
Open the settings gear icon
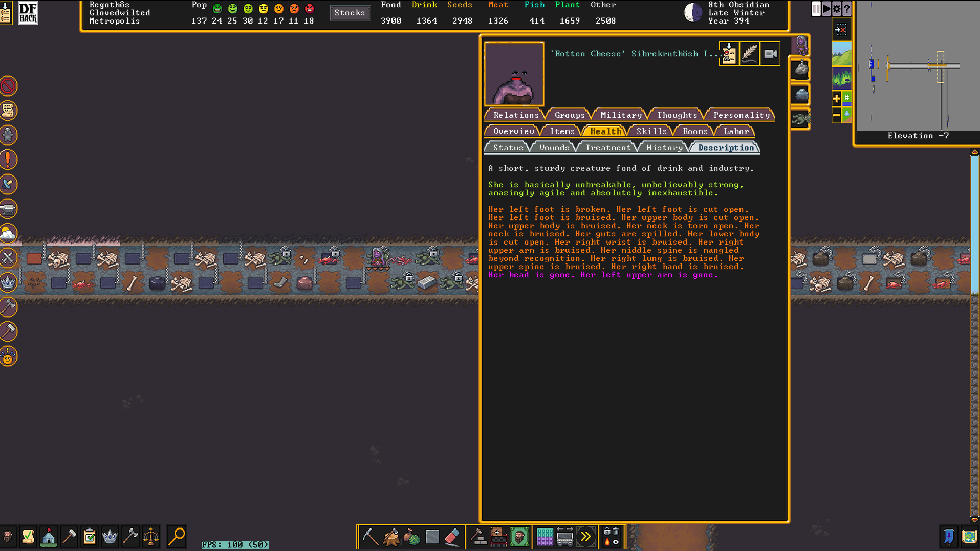pos(837,9)
